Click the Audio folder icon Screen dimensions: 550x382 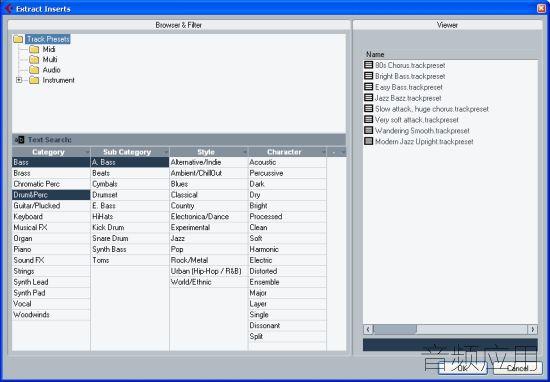click(34, 70)
